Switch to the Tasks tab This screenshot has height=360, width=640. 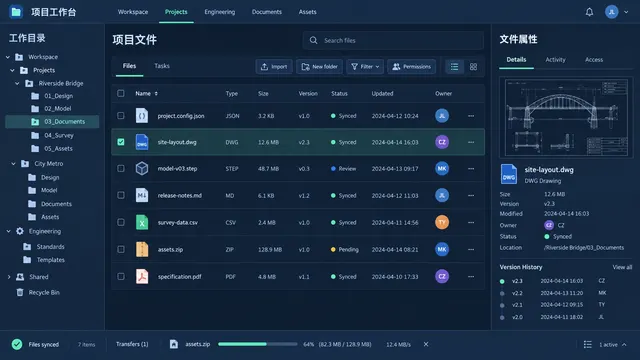point(162,66)
